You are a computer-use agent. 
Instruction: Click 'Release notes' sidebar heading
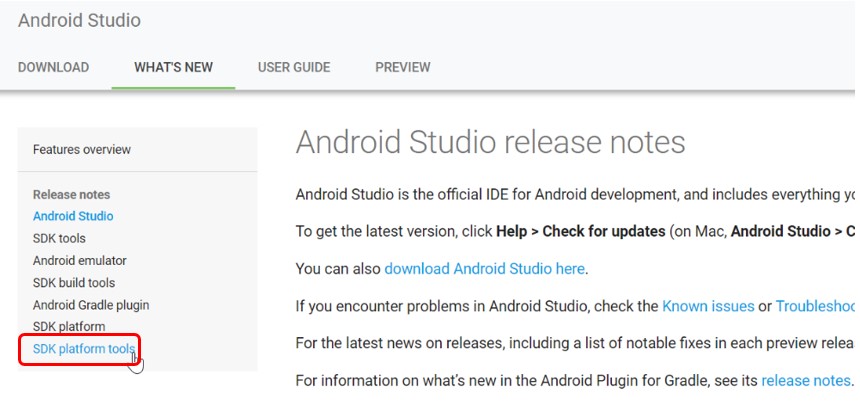click(71, 195)
